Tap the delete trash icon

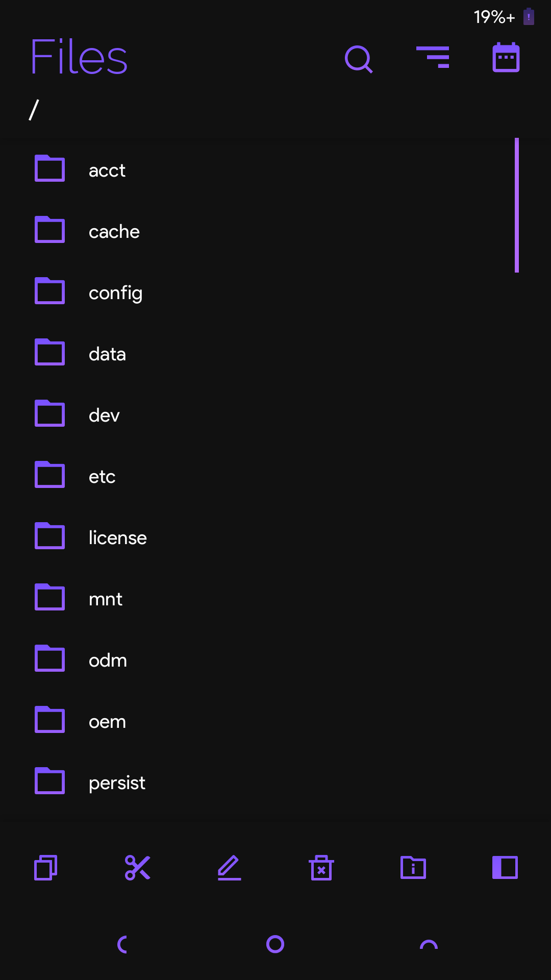point(321,868)
